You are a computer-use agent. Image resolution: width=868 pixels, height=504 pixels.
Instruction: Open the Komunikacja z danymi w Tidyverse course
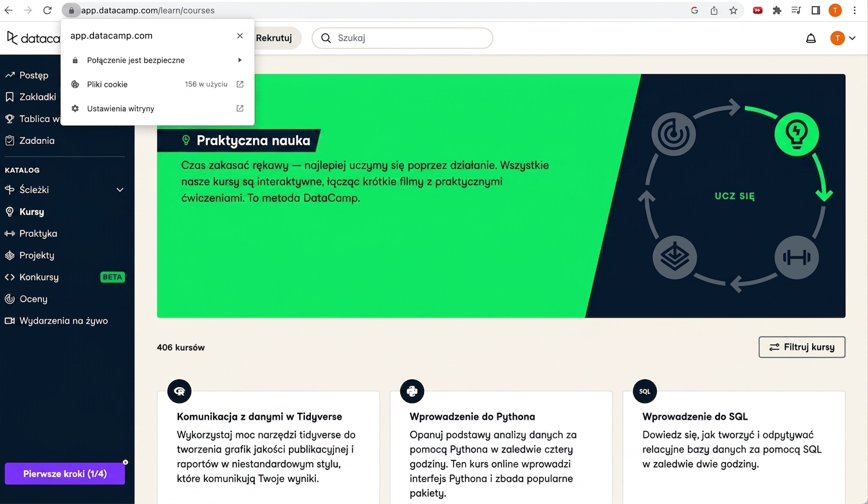coord(259,417)
